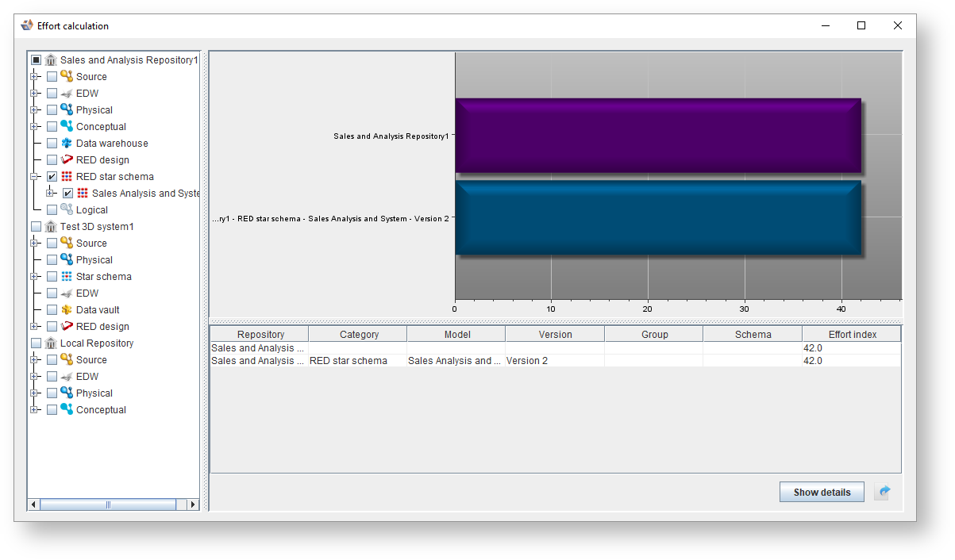Viewport: 955px width, 560px height.
Task: Check the Star schema checkbox
Action: click(52, 277)
